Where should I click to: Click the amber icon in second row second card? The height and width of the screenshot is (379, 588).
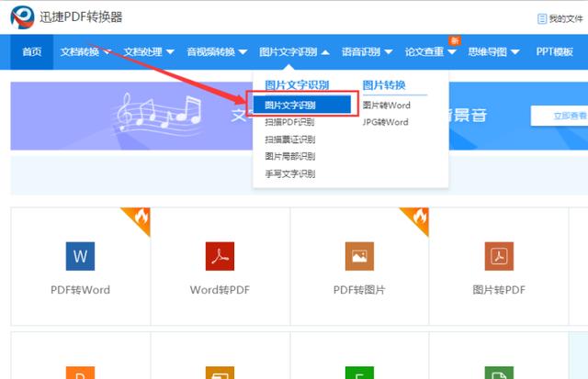[220, 373]
